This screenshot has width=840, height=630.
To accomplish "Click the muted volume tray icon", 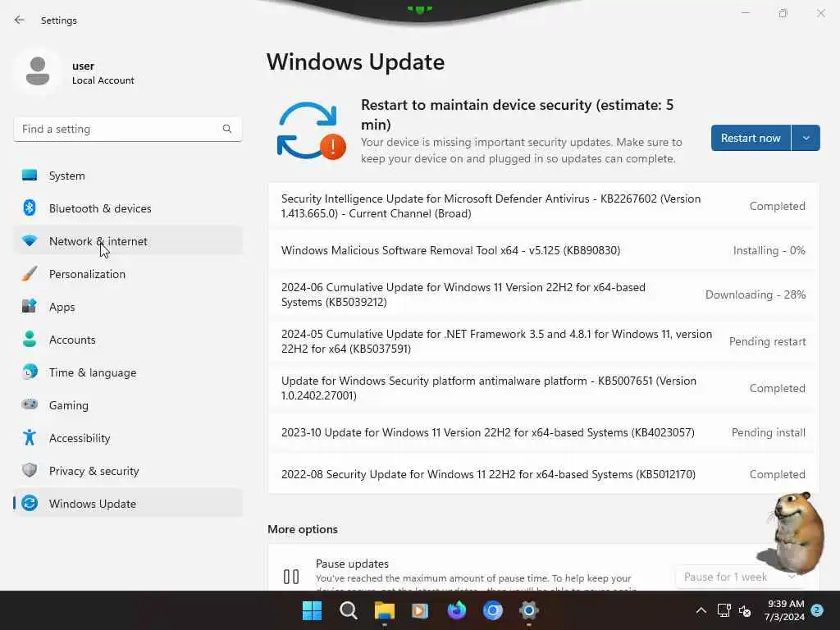I will point(745,610).
